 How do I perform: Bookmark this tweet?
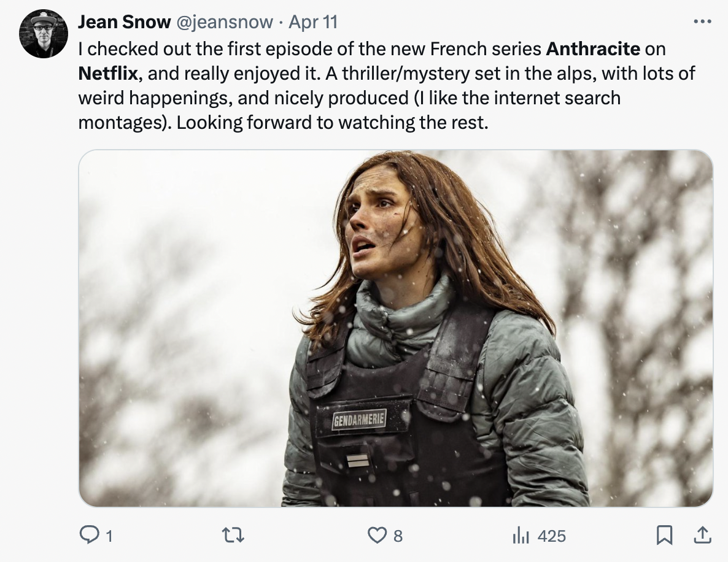[x=664, y=535]
